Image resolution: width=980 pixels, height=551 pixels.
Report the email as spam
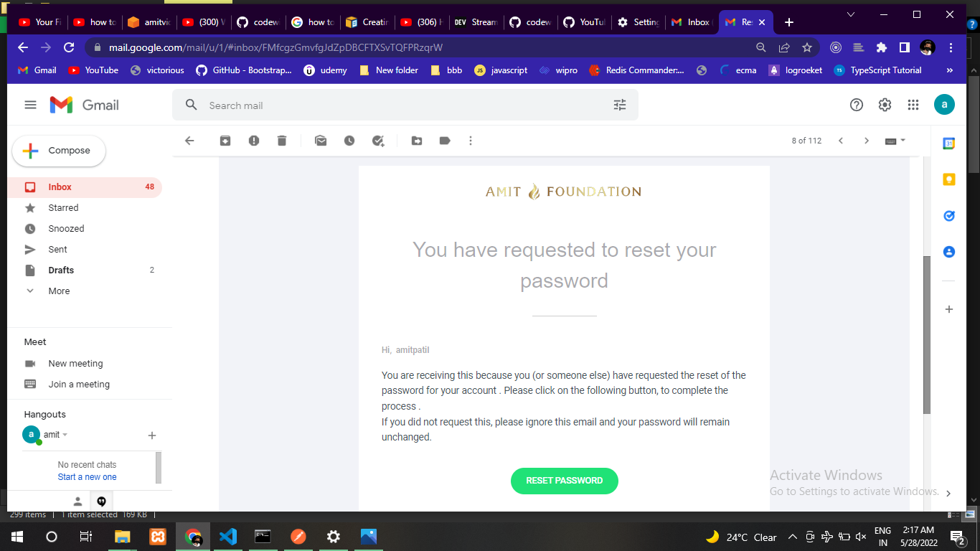coord(253,141)
